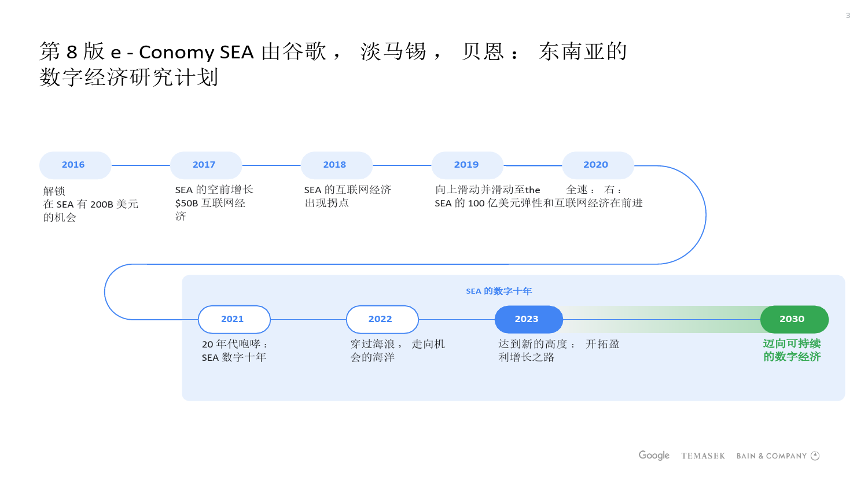The height and width of the screenshot is (488, 868).
Task: Click the text SEA 的互联网经济
Action: tap(348, 190)
